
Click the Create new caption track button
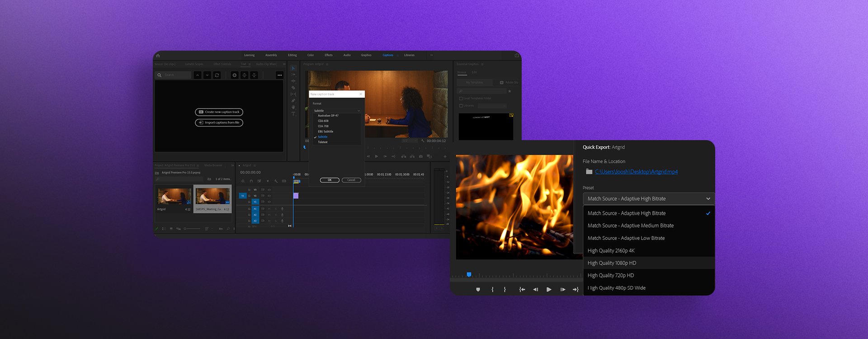(219, 112)
